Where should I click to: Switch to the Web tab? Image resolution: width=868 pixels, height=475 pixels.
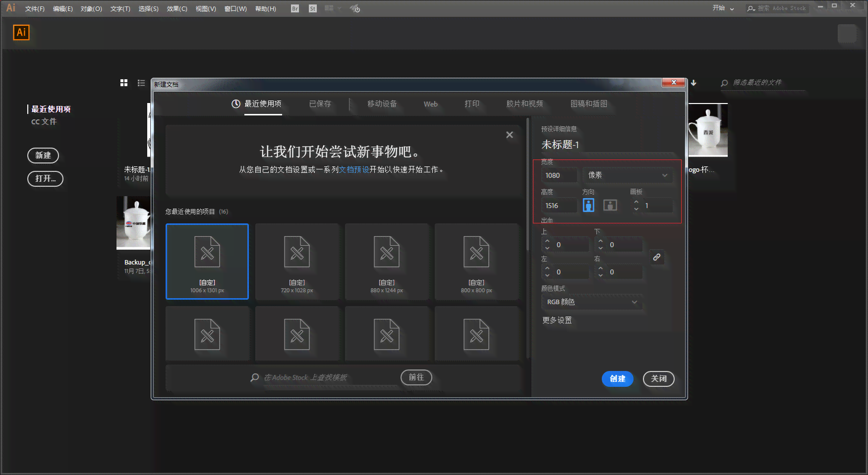pos(431,104)
